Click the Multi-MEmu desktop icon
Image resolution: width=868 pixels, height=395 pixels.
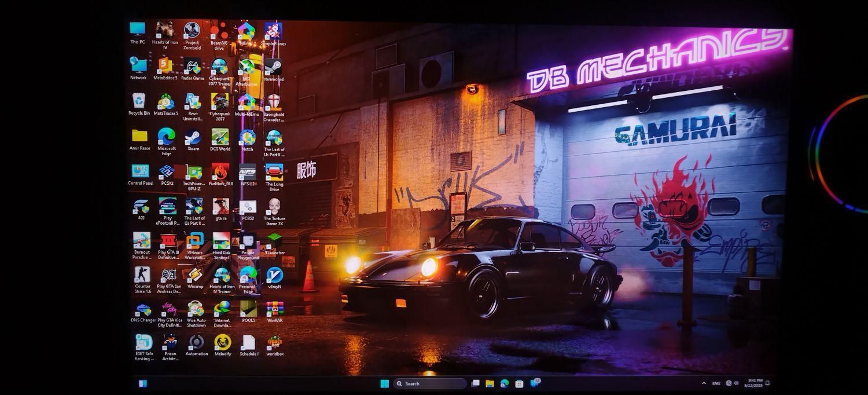(x=247, y=105)
